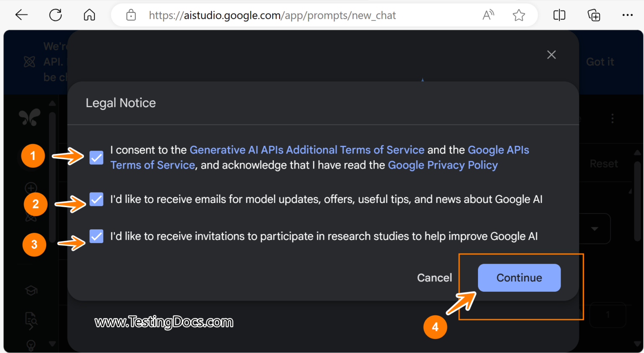The width and height of the screenshot is (644, 353).
Task: Uncheck the Terms of Service consent checkbox
Action: (96, 158)
